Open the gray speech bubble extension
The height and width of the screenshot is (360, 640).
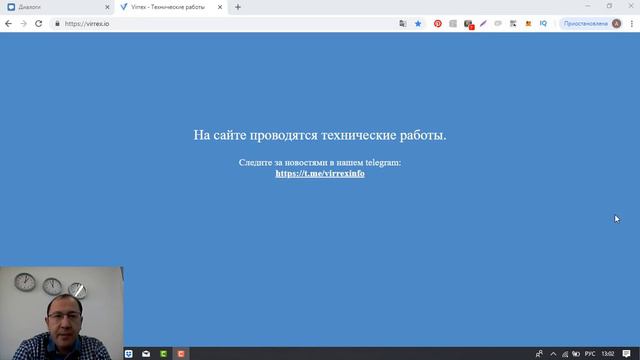coord(498,24)
